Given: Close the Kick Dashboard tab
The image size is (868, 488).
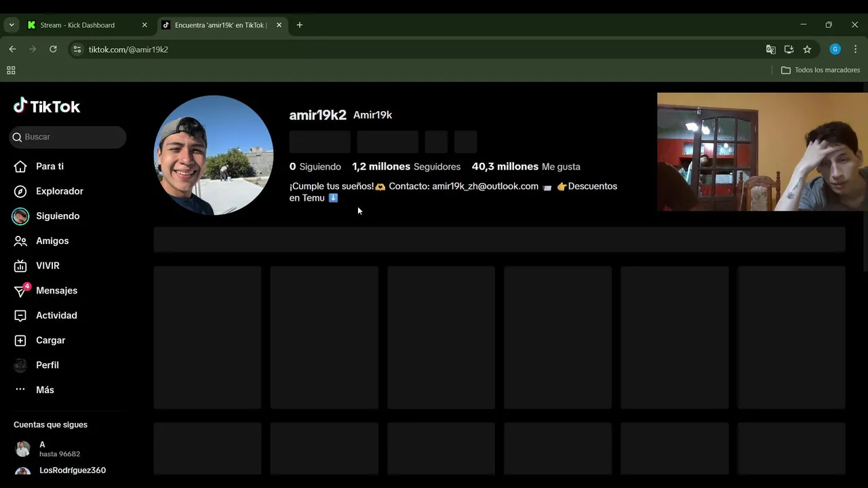Looking at the screenshot, I should click(x=144, y=25).
